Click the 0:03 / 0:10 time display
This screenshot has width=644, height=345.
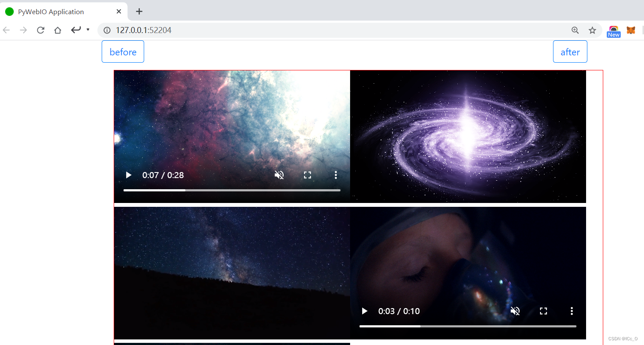pyautogui.click(x=399, y=311)
